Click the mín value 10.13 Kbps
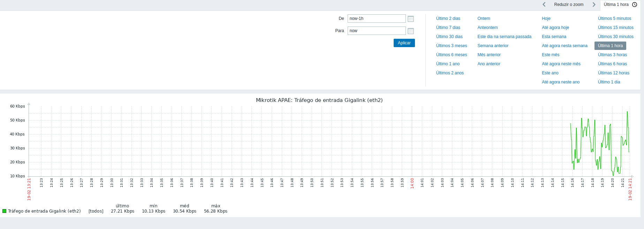This screenshot has height=229, width=644. pyautogui.click(x=153, y=211)
